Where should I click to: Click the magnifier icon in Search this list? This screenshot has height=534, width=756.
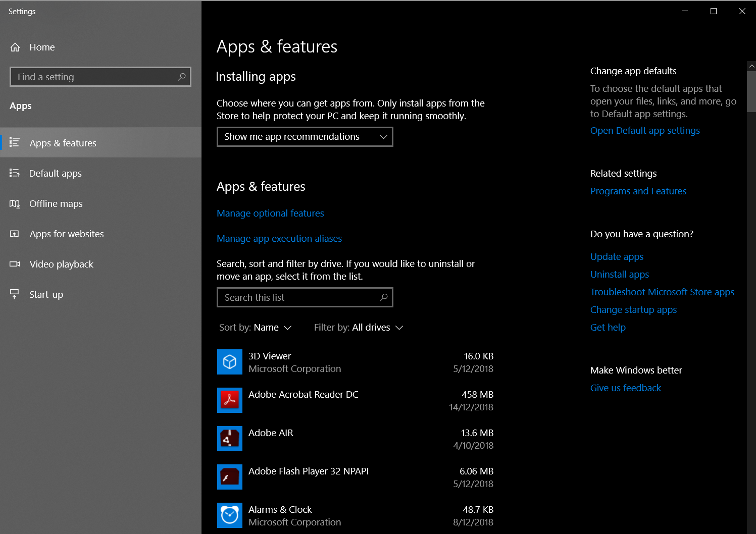[384, 297]
